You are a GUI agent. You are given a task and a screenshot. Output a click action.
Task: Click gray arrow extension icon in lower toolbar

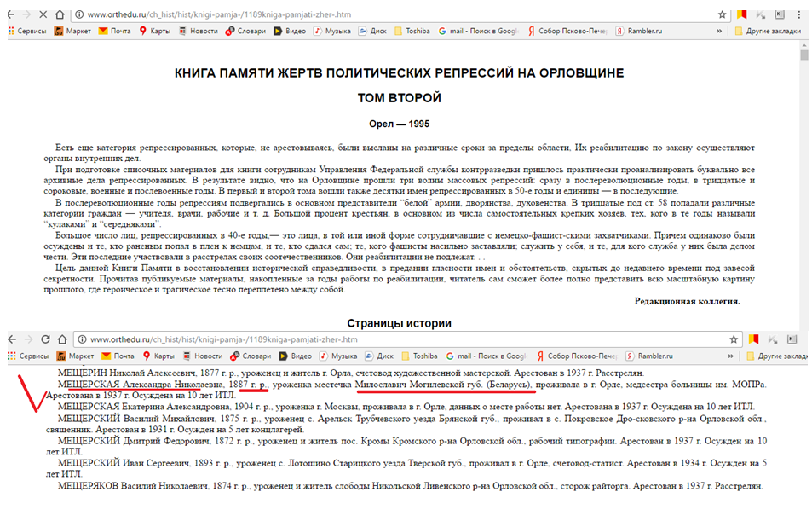pos(773,339)
